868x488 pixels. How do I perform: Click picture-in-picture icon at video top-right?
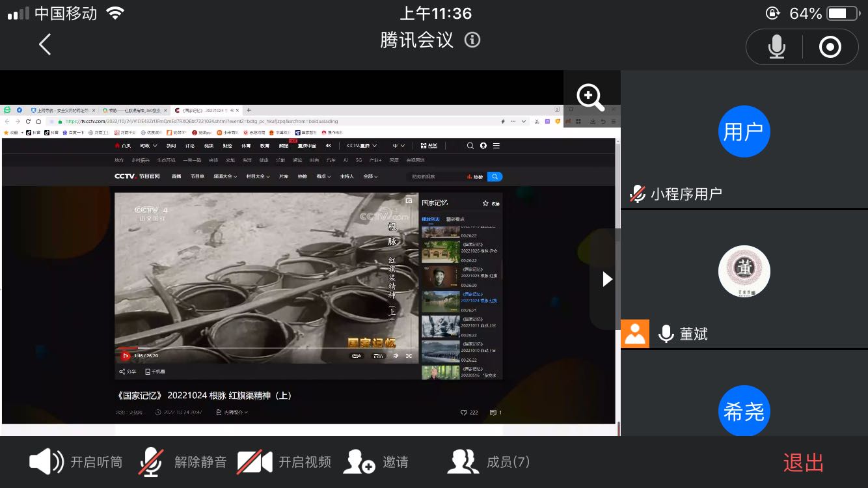(409, 200)
